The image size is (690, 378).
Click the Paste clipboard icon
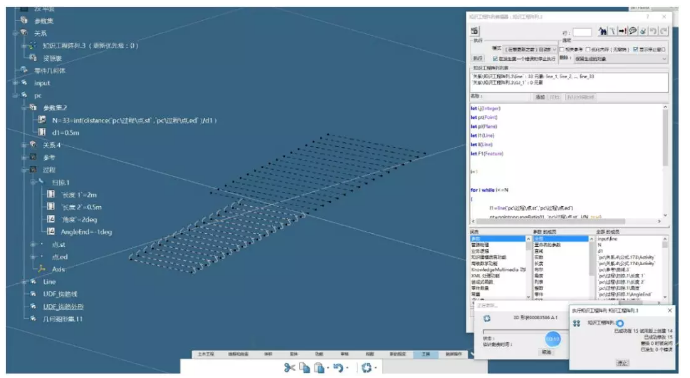coord(319,367)
